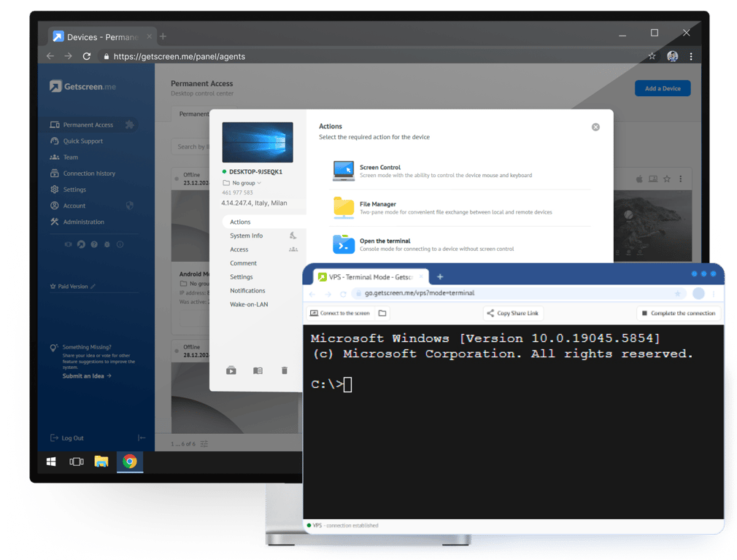Click Log Out in sidebar
737x560 pixels.
click(67, 437)
